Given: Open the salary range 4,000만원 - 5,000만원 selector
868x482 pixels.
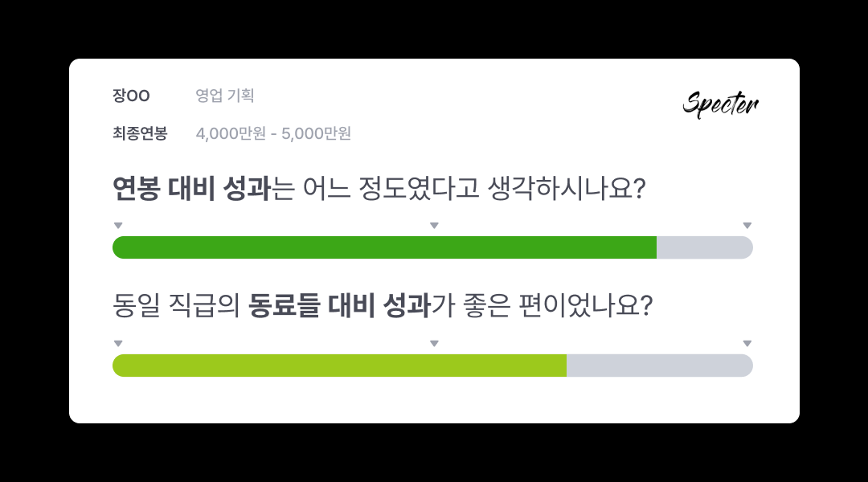Looking at the screenshot, I should [274, 134].
